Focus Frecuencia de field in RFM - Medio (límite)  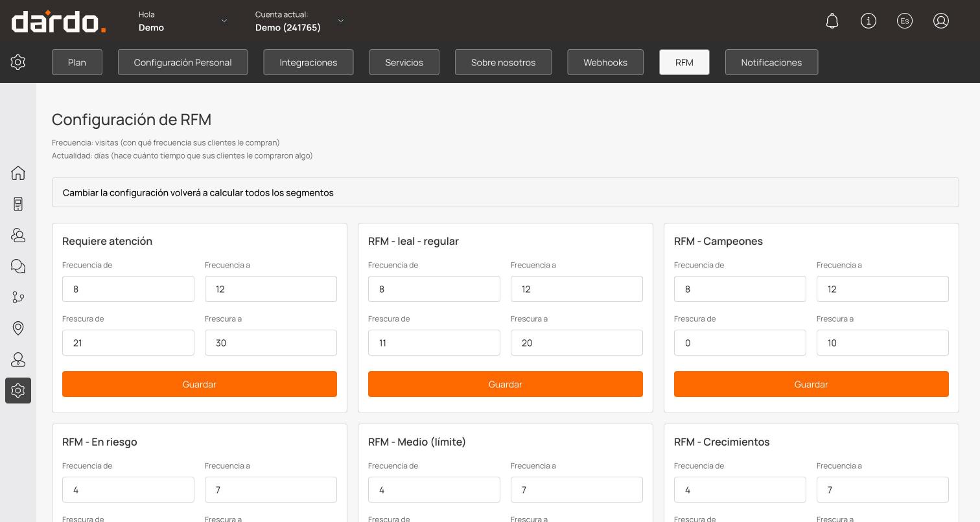pos(434,490)
